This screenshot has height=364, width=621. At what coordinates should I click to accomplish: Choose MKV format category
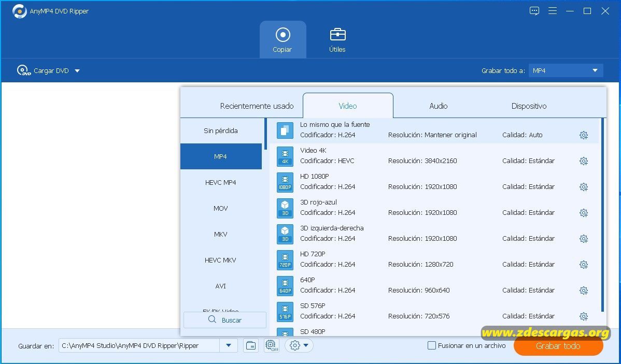click(x=221, y=234)
